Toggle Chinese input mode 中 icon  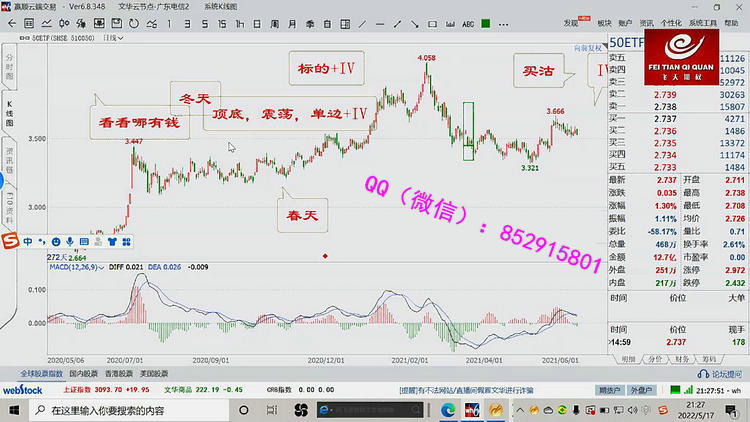pos(28,241)
